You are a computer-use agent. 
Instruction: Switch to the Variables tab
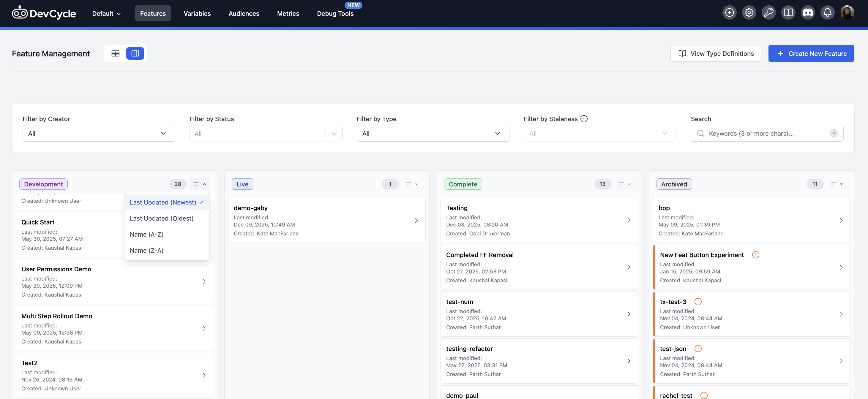coord(197,13)
